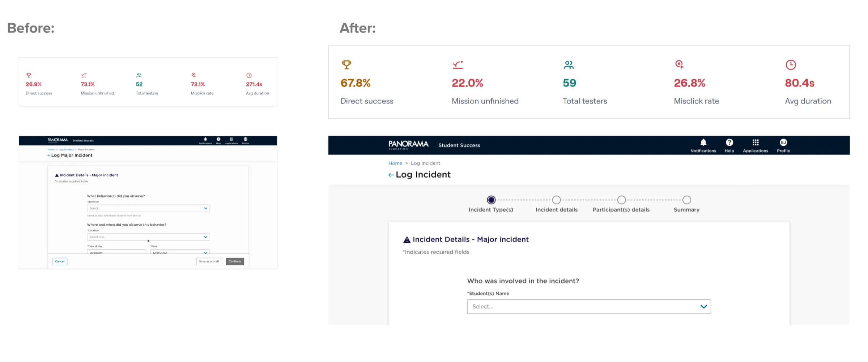Click Help icon in the Before panel

pyautogui.click(x=218, y=139)
